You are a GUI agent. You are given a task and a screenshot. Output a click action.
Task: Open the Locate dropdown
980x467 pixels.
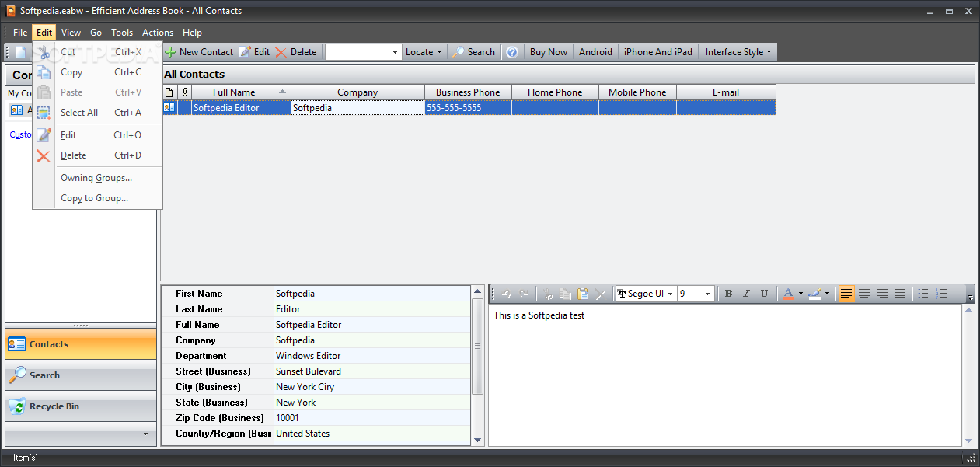(x=424, y=52)
